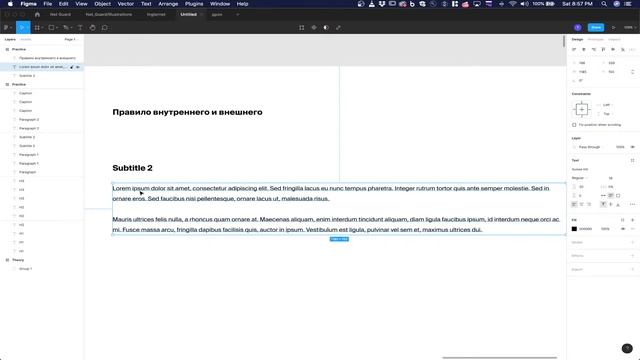Add a new effect with plus icon
This screenshot has height=360, width=640.
[x=633, y=256]
